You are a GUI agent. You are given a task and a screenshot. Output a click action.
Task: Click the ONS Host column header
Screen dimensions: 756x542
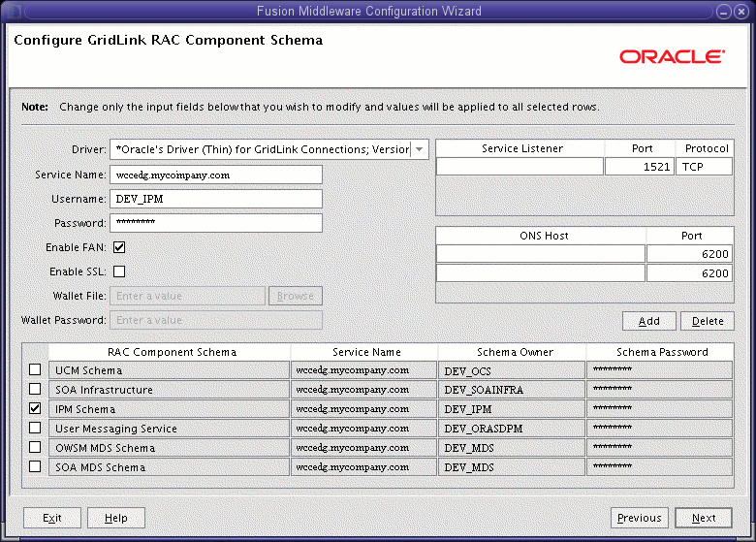point(541,236)
